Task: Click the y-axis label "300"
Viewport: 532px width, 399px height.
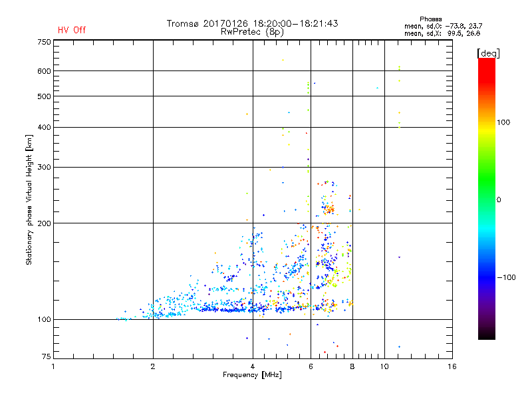Action: click(44, 168)
